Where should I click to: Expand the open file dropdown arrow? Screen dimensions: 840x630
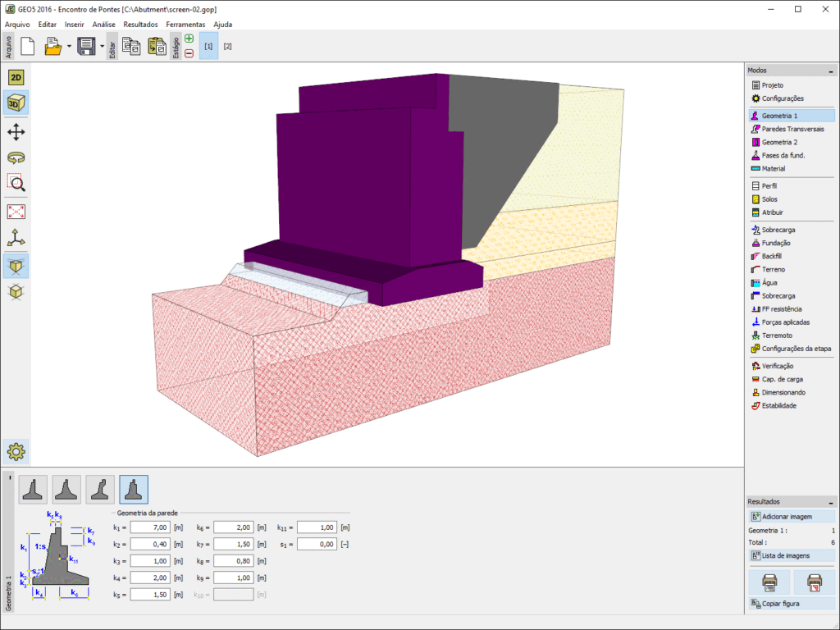click(x=69, y=46)
